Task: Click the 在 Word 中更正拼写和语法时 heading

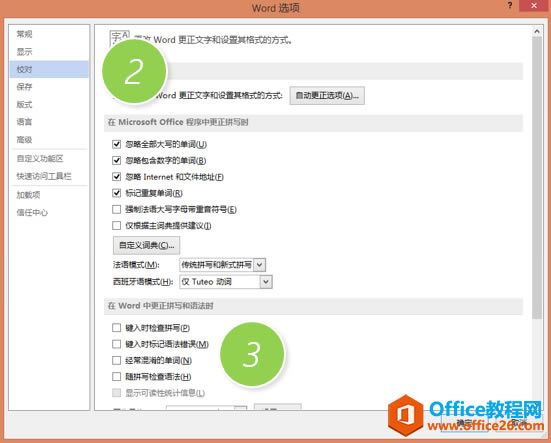Action: (161, 306)
